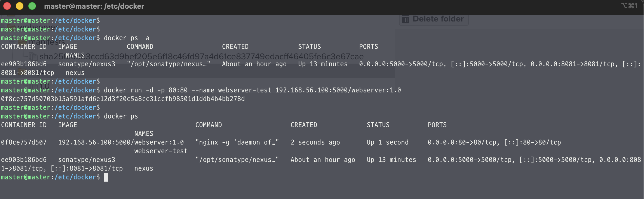Click the ⌥⌘1 shortcut indicator in title bar
This screenshot has width=644, height=199.
[x=629, y=6]
